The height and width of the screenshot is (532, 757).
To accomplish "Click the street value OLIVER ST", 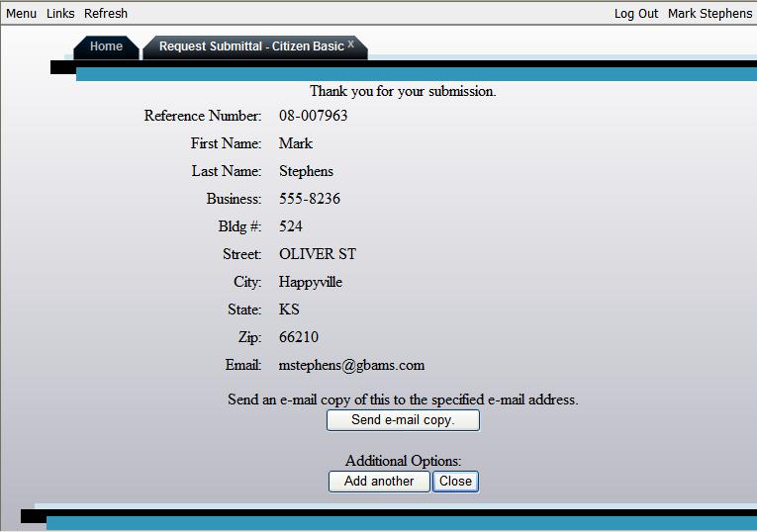I will [x=318, y=254].
